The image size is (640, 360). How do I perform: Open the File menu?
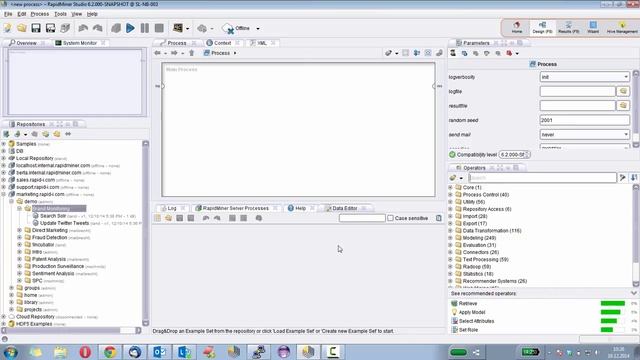point(8,14)
